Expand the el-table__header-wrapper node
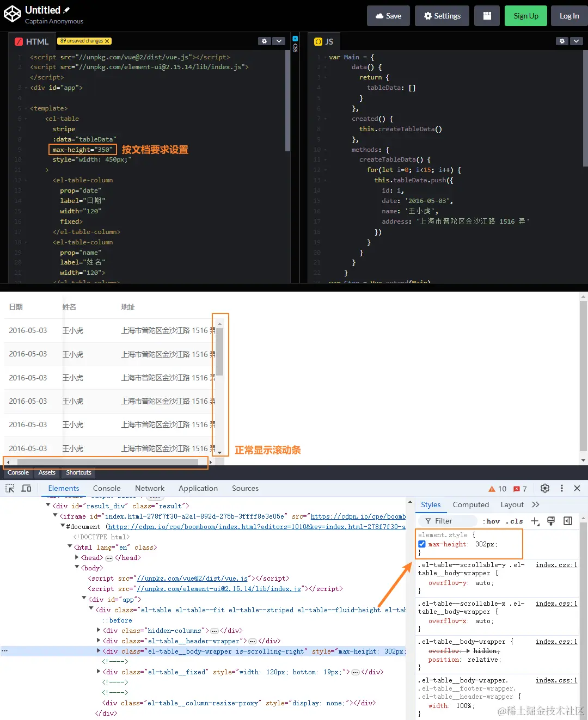This screenshot has height=720, width=588. (99, 641)
